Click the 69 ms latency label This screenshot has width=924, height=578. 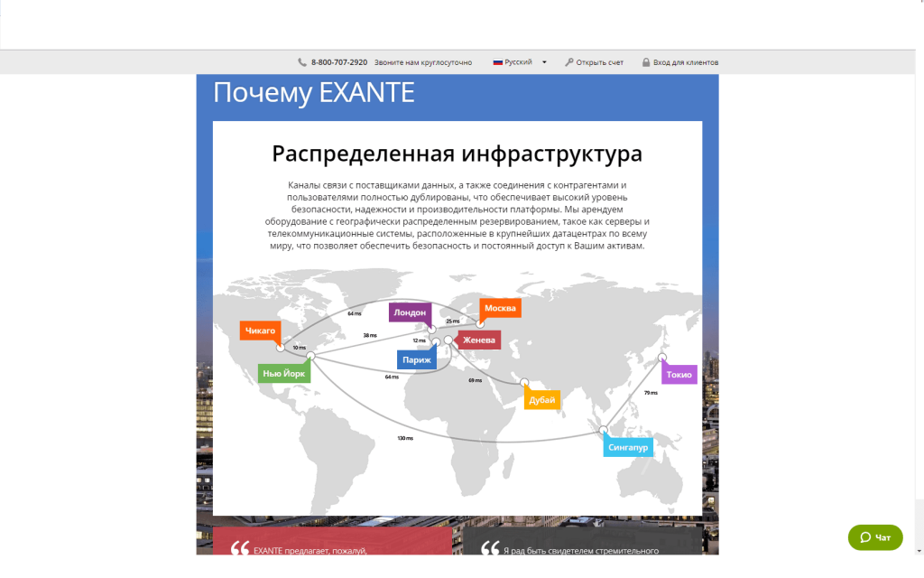point(475,380)
